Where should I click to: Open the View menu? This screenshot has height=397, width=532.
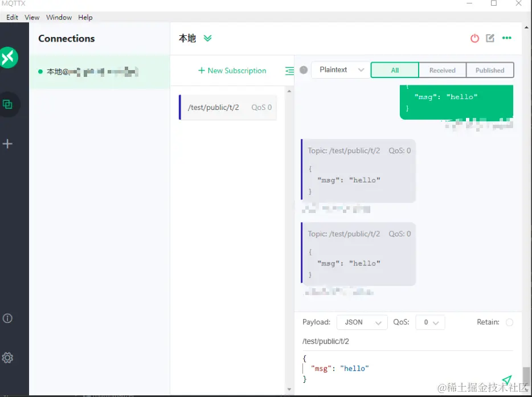(32, 17)
